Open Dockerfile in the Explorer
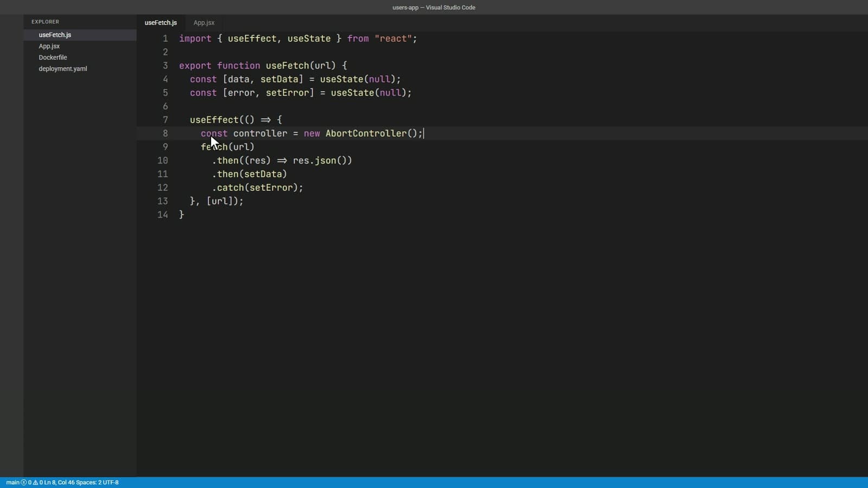Screen dimensions: 868x488 pyautogui.click(x=80, y=57)
